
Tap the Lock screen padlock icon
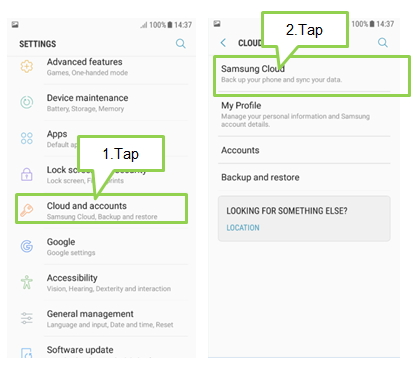[27, 174]
